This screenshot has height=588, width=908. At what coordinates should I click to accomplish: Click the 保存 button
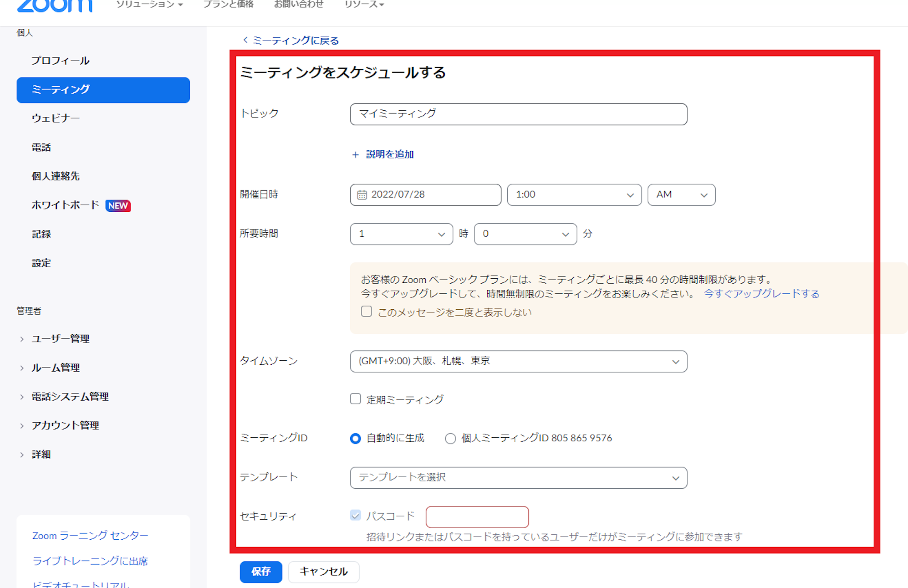(x=261, y=572)
